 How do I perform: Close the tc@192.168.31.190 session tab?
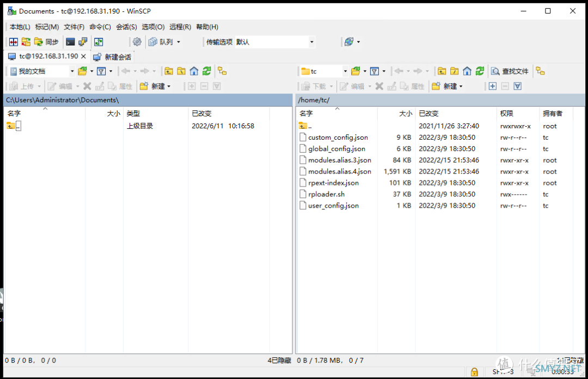[84, 57]
